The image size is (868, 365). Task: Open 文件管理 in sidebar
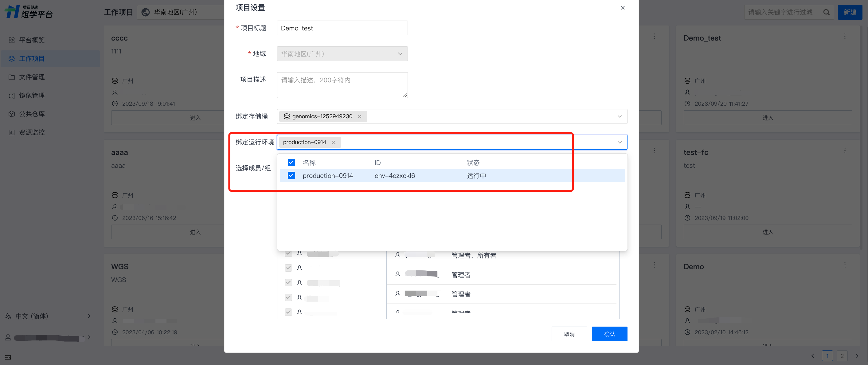point(32,77)
